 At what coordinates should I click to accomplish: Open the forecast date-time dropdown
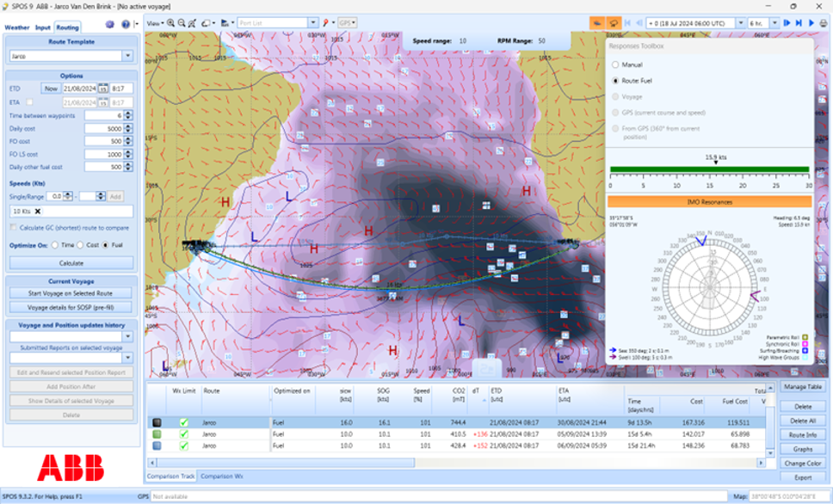click(x=741, y=23)
